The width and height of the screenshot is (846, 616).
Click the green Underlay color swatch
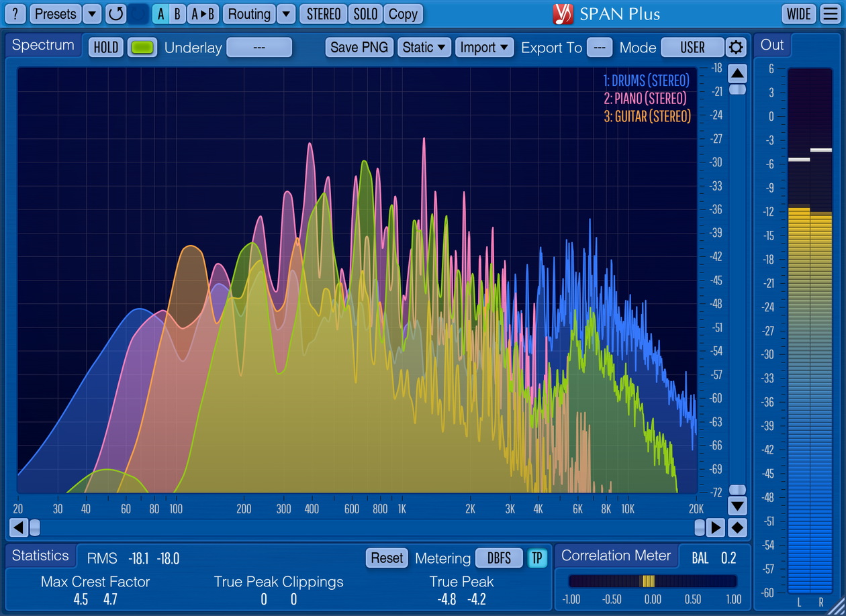142,47
